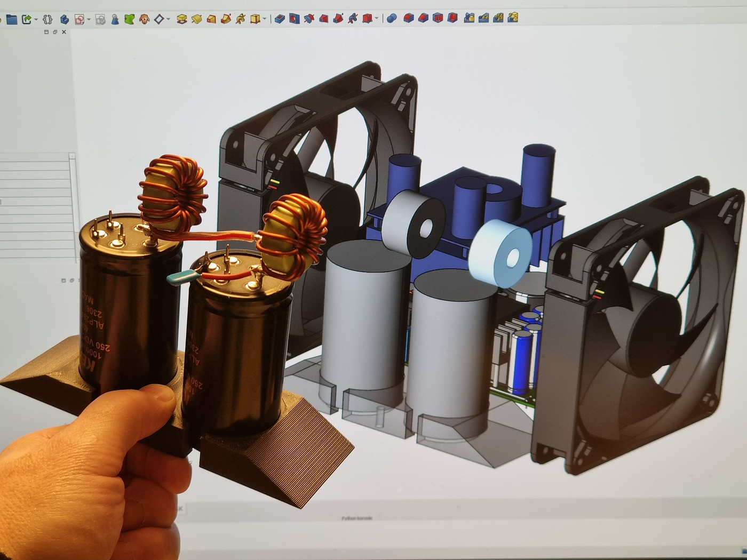Open the datum tools dropdown arrow

pos(168,20)
